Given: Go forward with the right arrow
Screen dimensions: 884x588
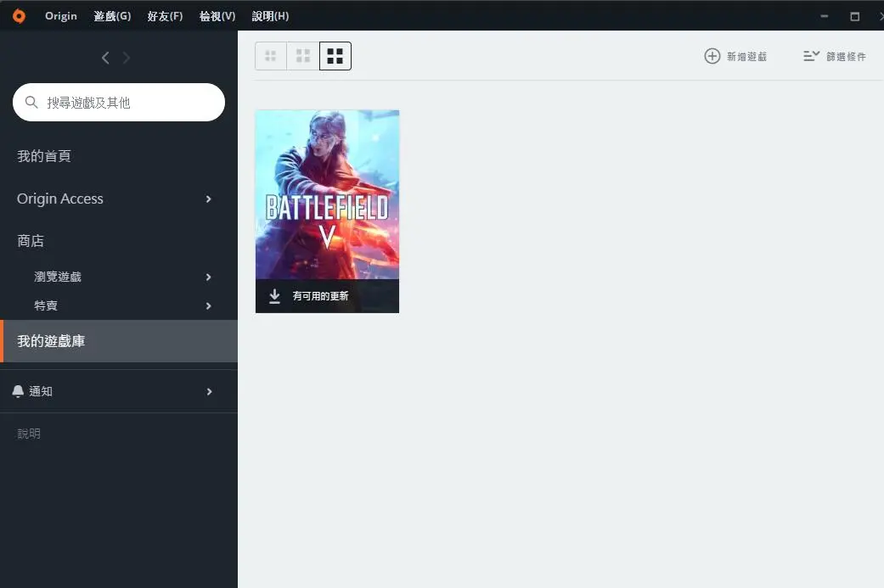Looking at the screenshot, I should tap(127, 58).
